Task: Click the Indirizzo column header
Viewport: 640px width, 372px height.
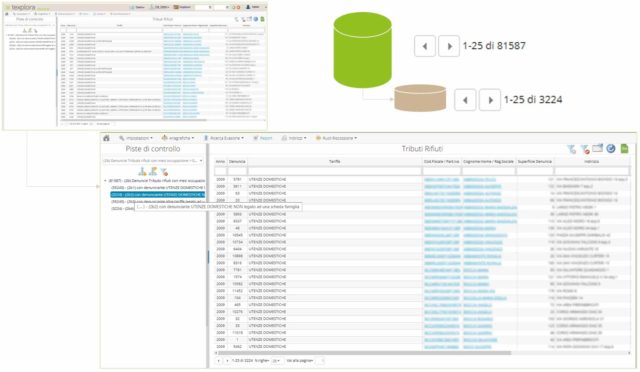Action: 591,162
